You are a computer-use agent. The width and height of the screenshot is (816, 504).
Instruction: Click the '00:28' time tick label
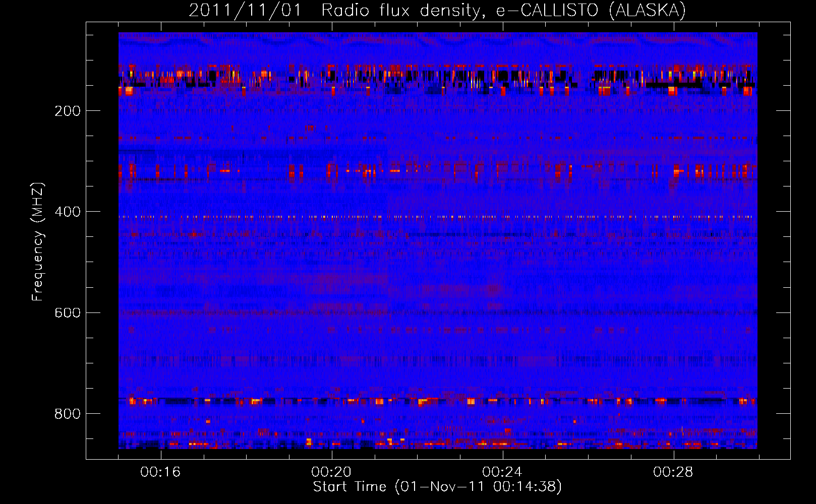673,472
